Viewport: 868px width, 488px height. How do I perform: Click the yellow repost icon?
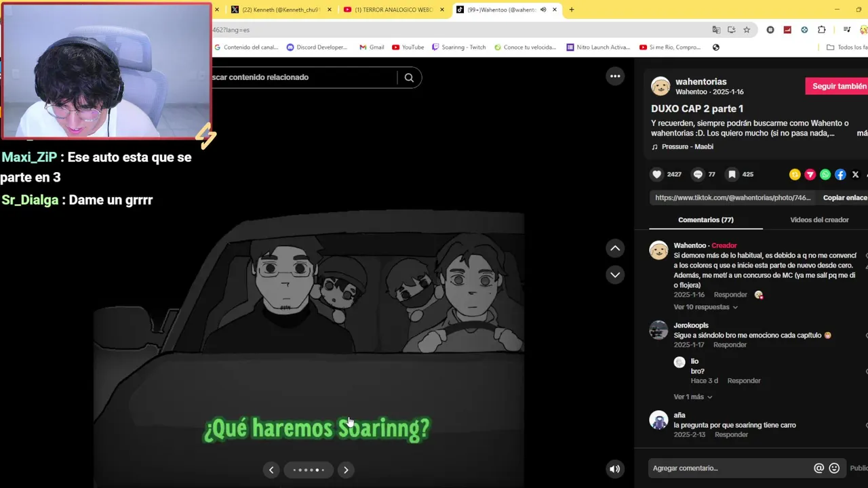(795, 174)
